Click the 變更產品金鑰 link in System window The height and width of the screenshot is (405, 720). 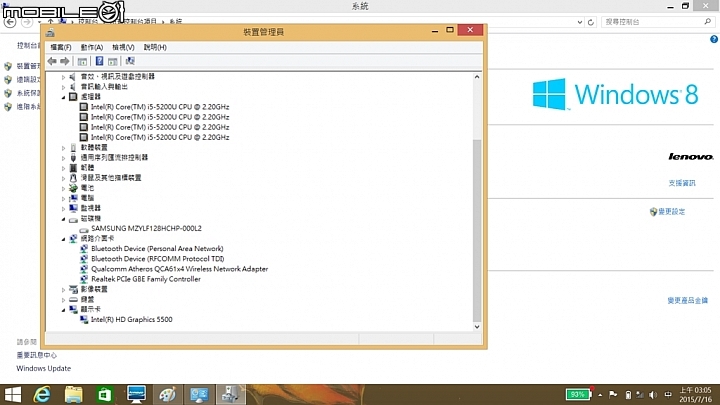pyautogui.click(x=687, y=300)
